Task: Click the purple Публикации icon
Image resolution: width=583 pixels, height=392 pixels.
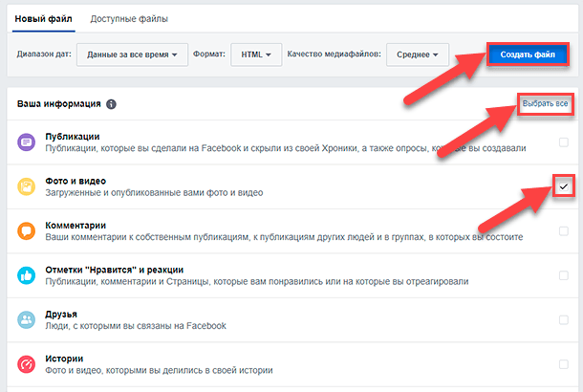Action: (26, 142)
